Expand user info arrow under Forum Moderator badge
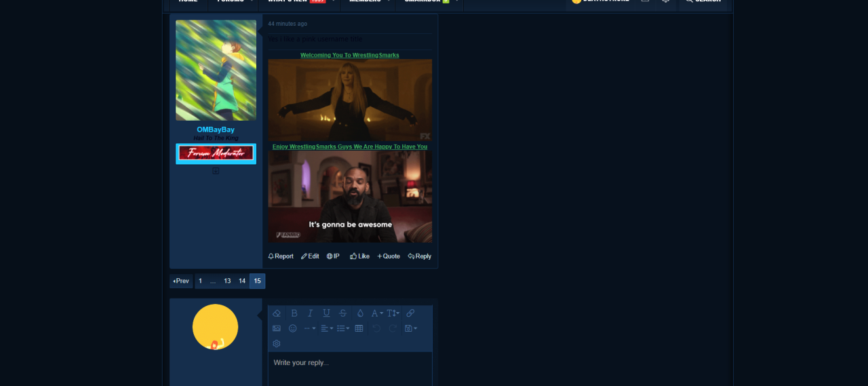This screenshot has width=868, height=386. coord(216,171)
